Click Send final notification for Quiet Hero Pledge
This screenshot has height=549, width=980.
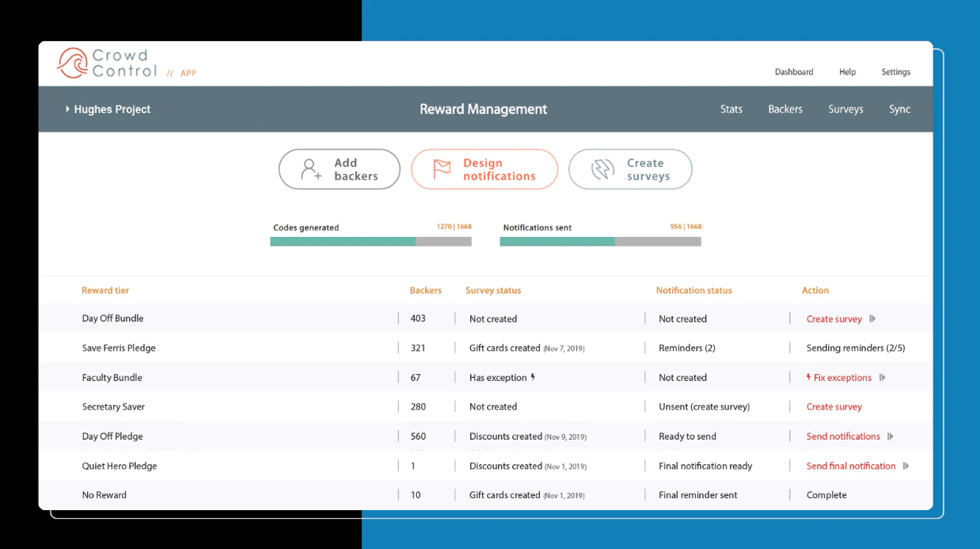851,466
